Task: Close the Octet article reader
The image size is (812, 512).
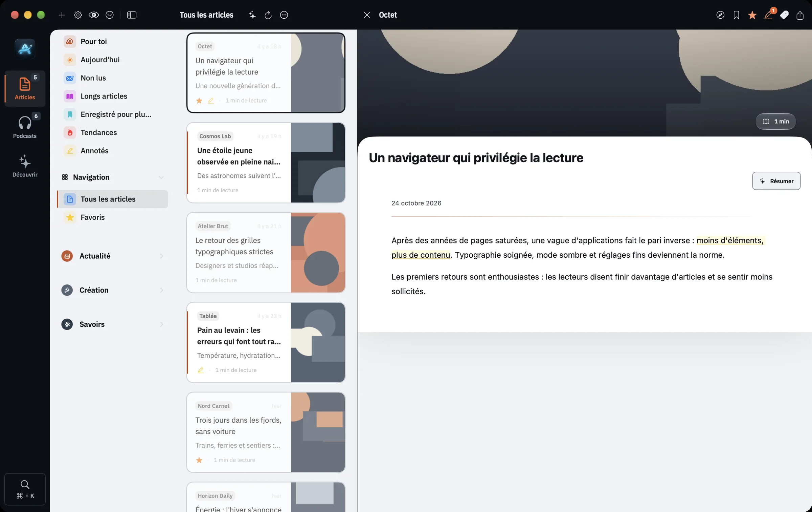Action: 367,15
